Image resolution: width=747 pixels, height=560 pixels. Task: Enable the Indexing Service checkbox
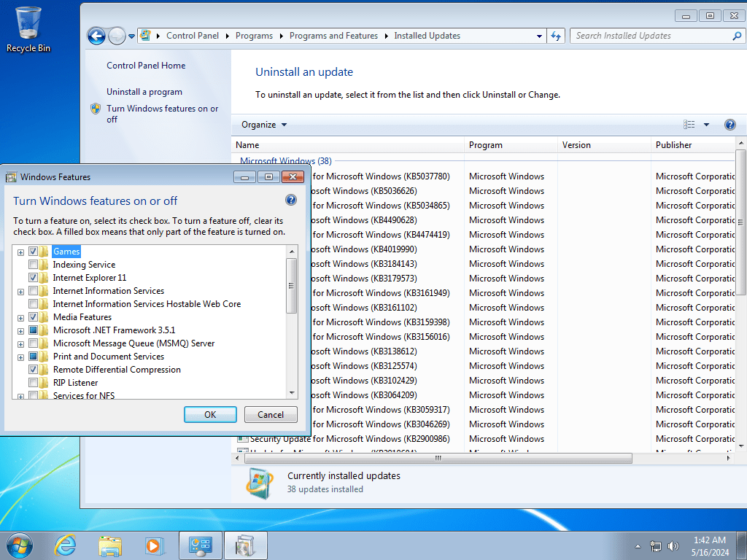(x=34, y=264)
